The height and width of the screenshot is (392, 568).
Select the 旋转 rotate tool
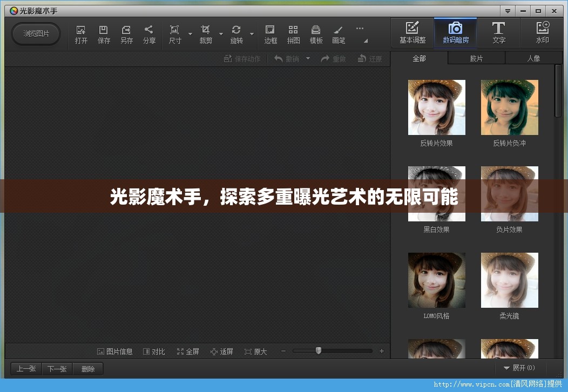tap(236, 35)
